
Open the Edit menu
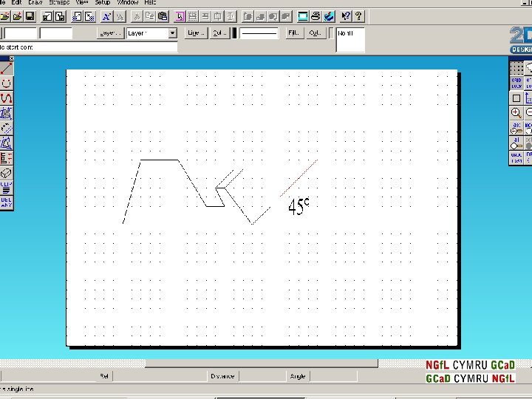click(16, 2)
